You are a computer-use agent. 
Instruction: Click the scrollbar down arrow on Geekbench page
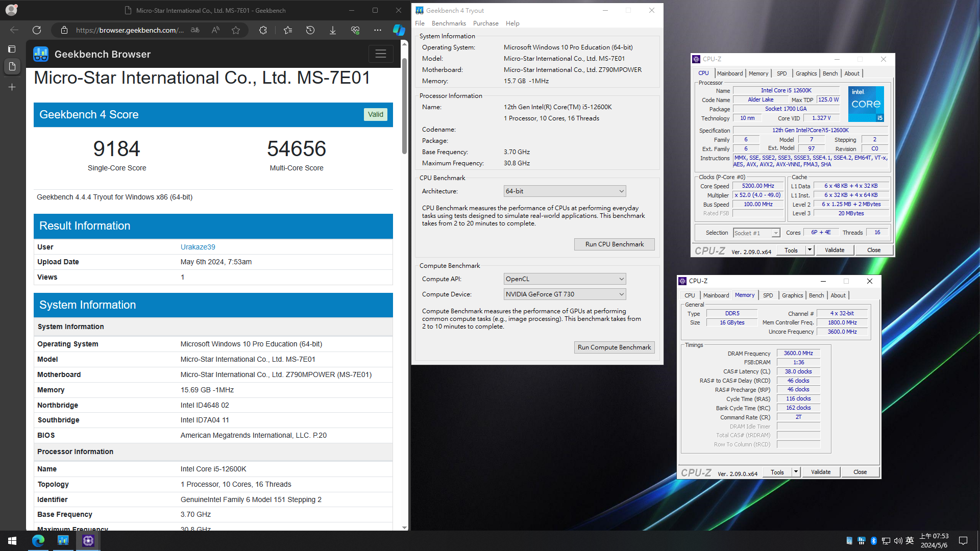(404, 528)
